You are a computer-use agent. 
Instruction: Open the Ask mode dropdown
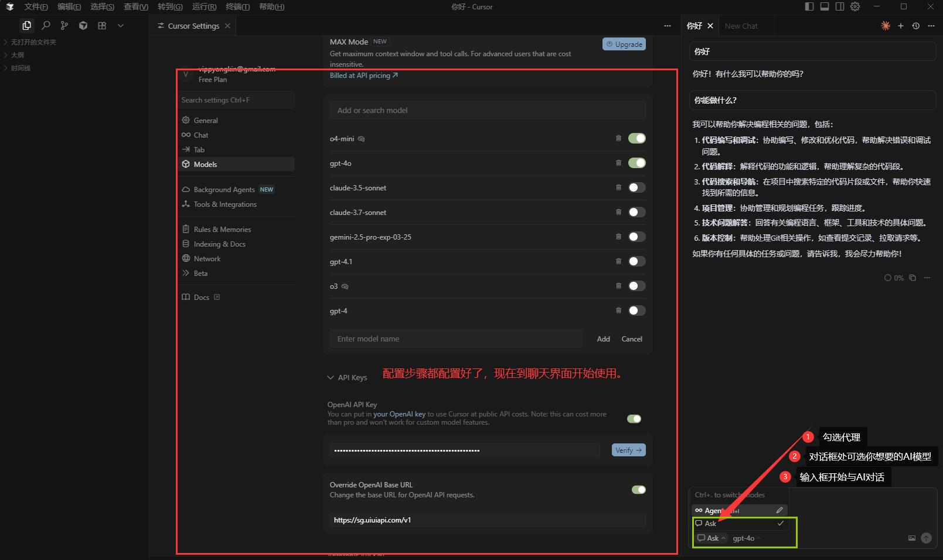[x=711, y=538]
